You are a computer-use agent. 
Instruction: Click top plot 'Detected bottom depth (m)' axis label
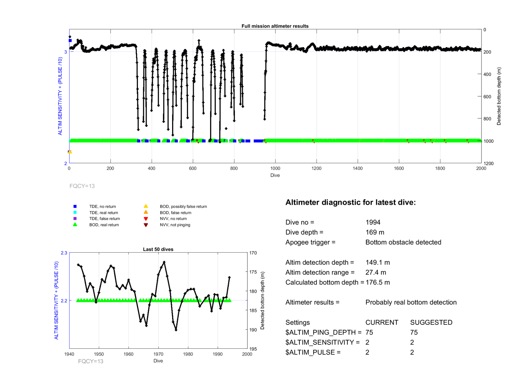click(x=499, y=96)
